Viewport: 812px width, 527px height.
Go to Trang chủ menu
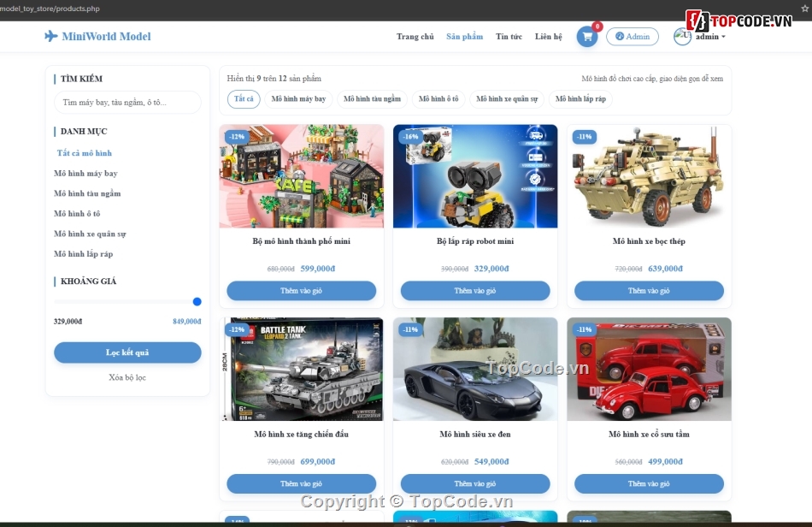coord(415,36)
